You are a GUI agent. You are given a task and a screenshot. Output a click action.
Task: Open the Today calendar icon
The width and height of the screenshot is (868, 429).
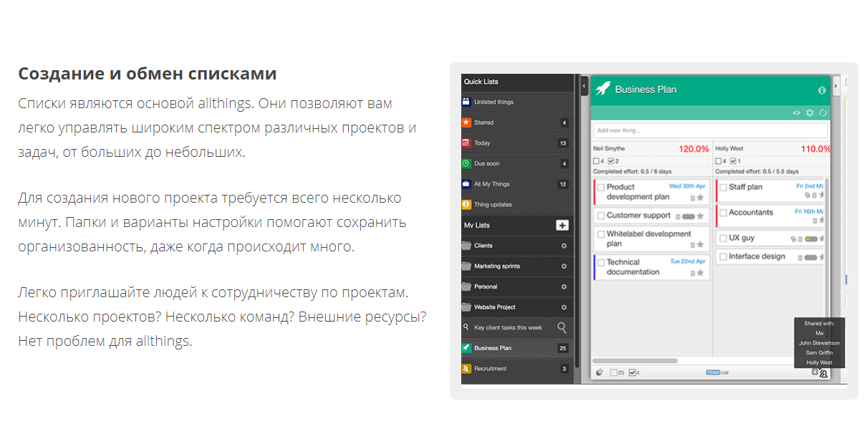[x=465, y=143]
